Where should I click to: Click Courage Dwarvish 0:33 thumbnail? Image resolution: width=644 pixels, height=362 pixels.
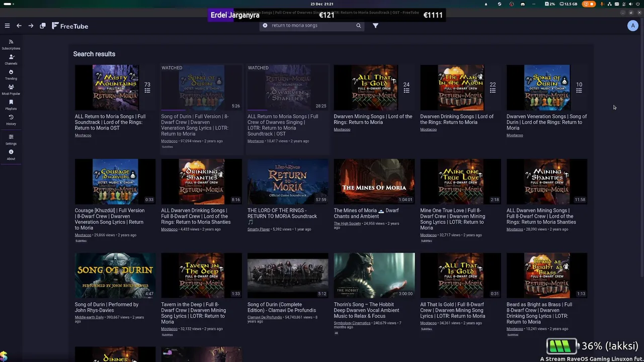pos(115,182)
